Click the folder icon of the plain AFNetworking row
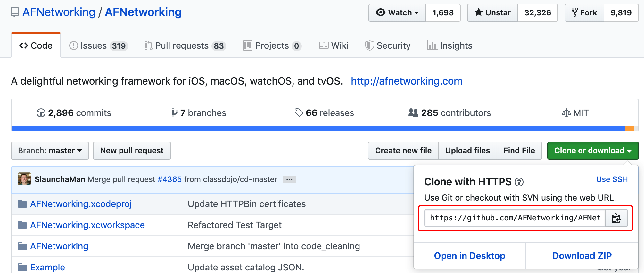The image size is (644, 273). (x=22, y=246)
